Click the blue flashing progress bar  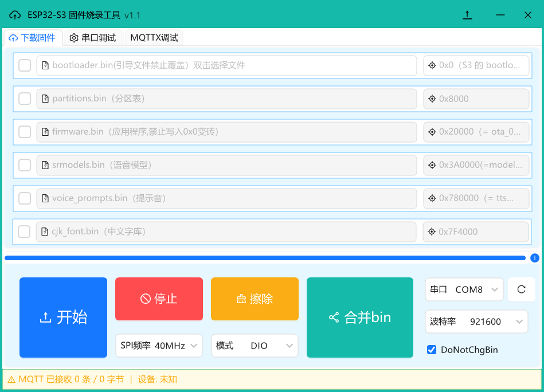[265, 258]
